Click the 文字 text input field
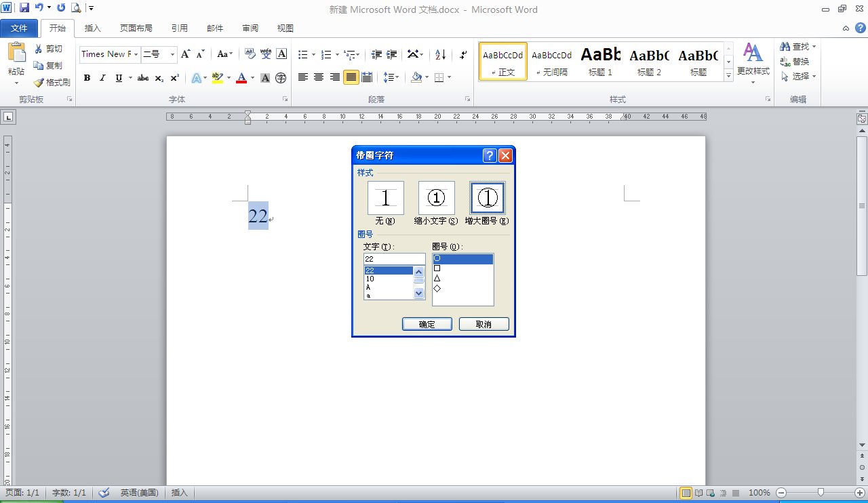 click(x=394, y=259)
